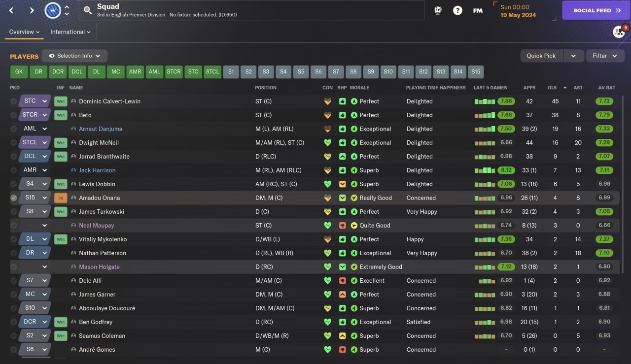Viewport: 631px width, 364px height.
Task: Click Neal Maupay's match sharpness icon
Action: [342, 226]
